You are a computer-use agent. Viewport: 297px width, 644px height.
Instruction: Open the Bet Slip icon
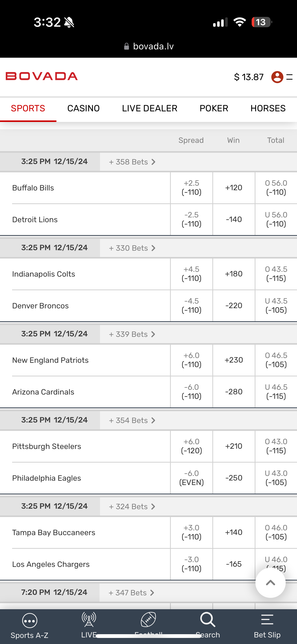coord(267,620)
